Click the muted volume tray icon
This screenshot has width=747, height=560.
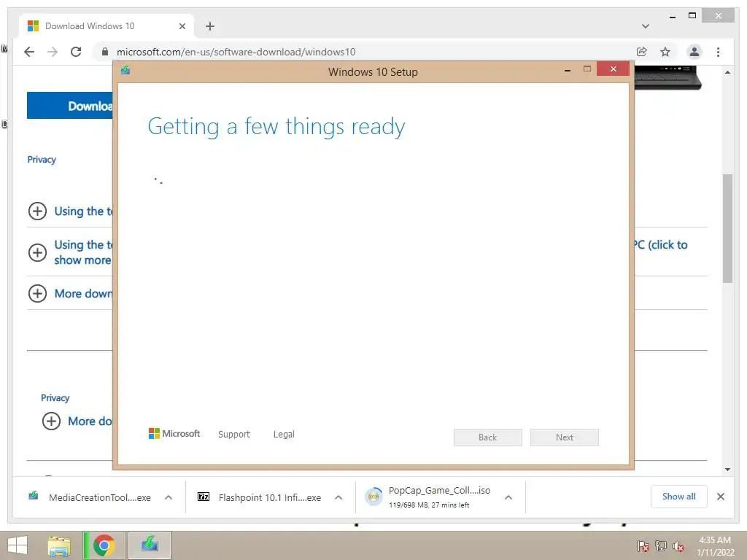(678, 545)
